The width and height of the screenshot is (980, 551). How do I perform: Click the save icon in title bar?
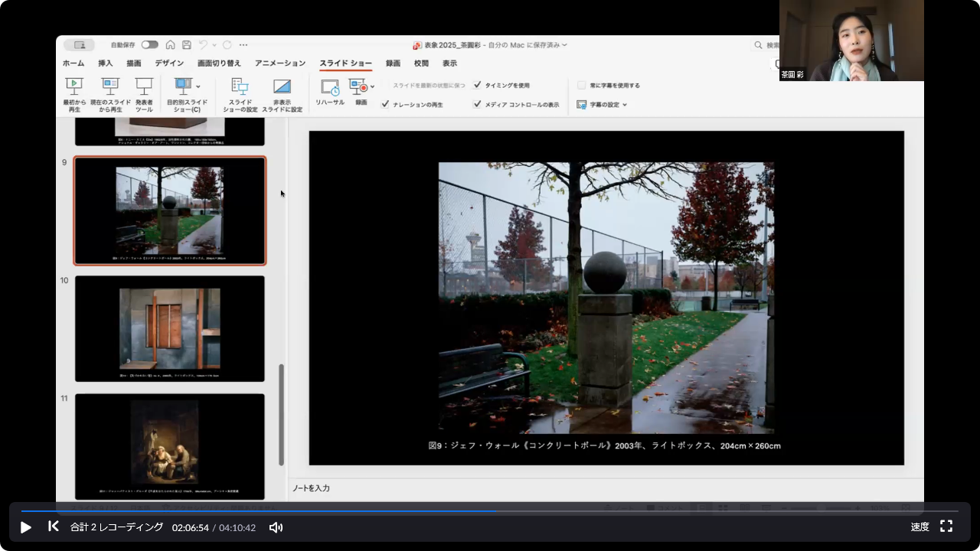(x=187, y=45)
